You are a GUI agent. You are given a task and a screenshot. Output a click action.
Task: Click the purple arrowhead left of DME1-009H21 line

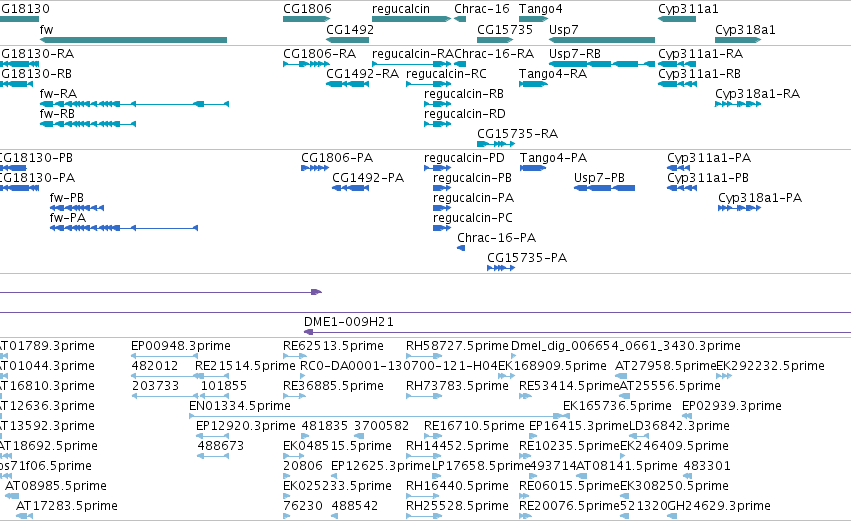click(308, 332)
